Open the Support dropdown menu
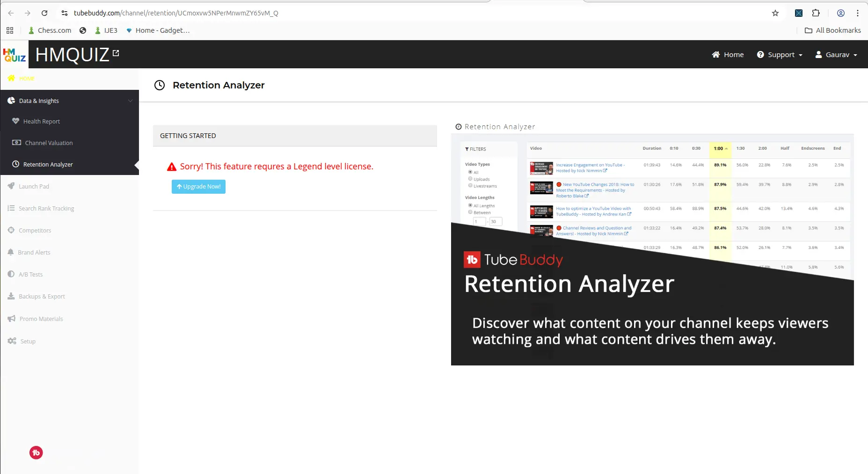 coord(780,55)
